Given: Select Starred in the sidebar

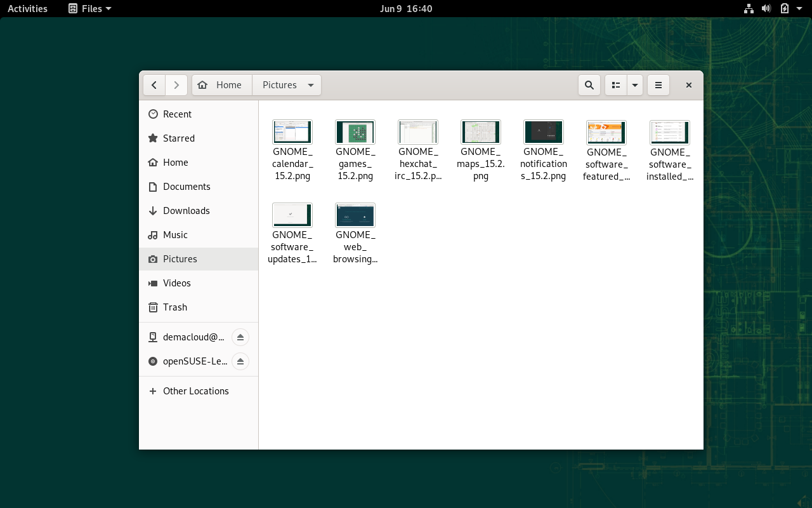Looking at the screenshot, I should tap(178, 138).
